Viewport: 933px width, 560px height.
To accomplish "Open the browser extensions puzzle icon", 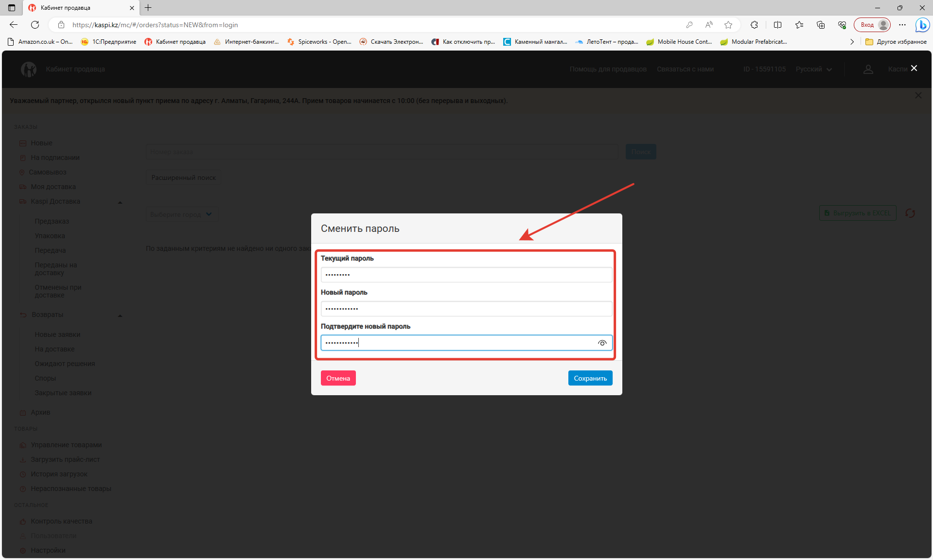I will [754, 25].
